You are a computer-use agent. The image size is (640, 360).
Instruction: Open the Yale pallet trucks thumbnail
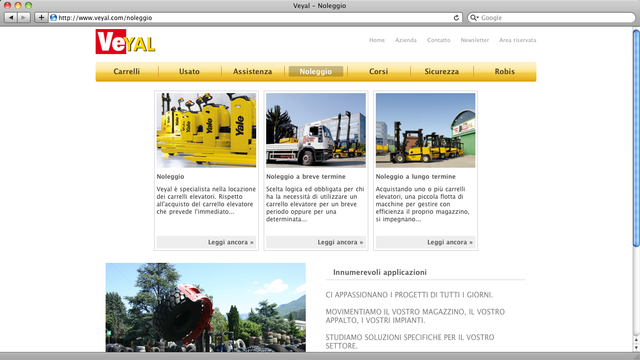pos(207,130)
